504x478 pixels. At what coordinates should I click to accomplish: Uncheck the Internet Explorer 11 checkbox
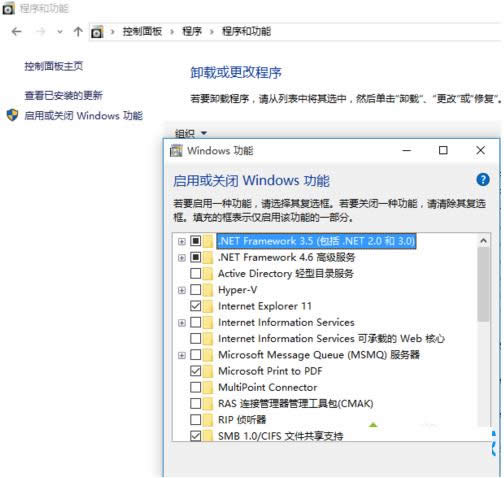point(195,306)
